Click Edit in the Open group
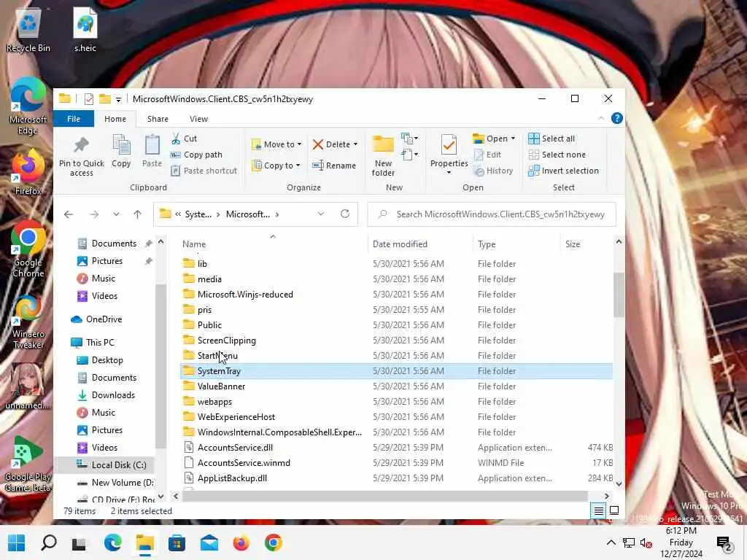The image size is (747, 560). coord(487,155)
